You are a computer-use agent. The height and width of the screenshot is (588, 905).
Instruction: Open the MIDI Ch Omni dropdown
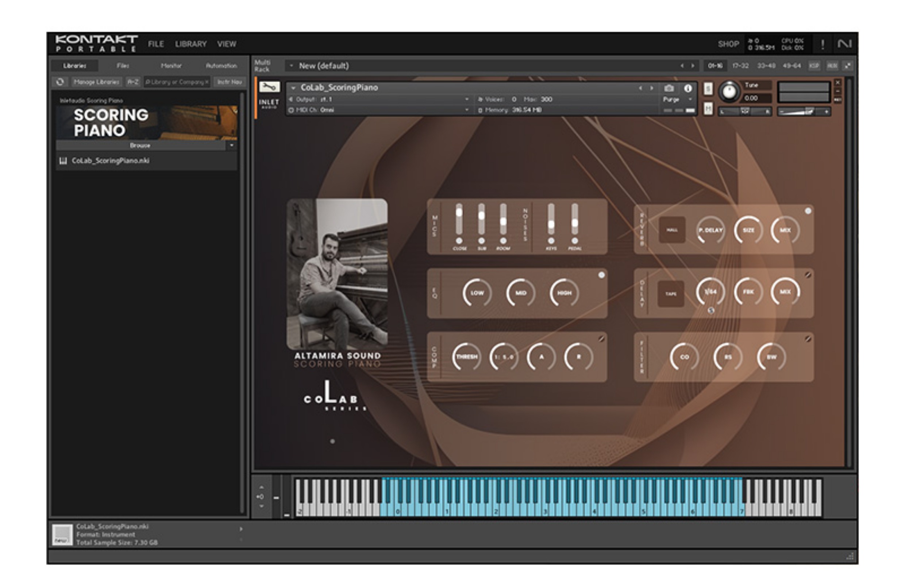point(467,110)
